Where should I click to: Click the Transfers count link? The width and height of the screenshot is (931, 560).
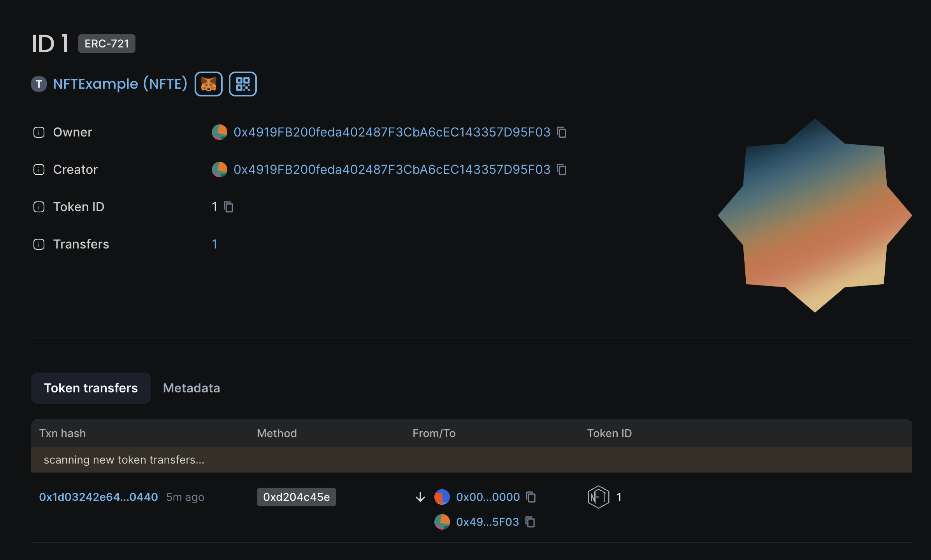tap(214, 244)
